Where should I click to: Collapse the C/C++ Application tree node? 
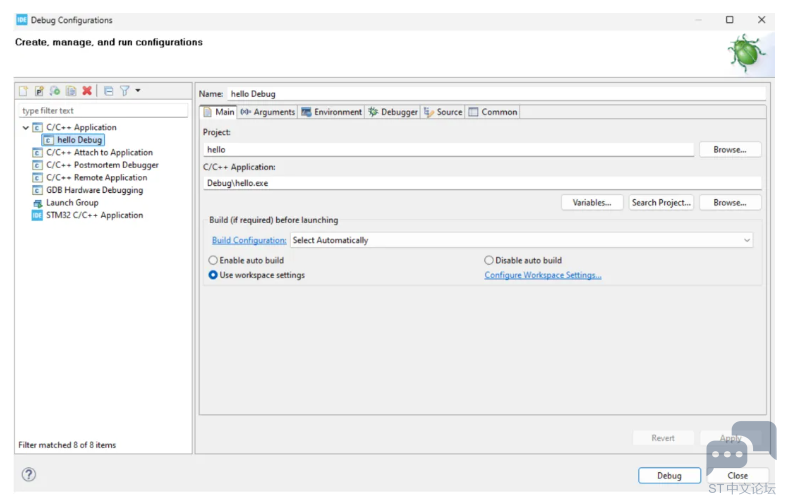(x=26, y=128)
